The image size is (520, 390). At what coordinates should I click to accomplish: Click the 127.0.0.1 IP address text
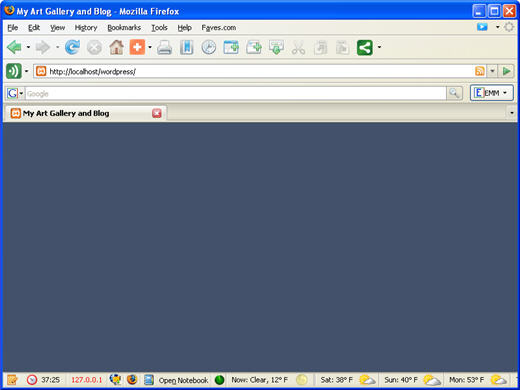(87, 380)
